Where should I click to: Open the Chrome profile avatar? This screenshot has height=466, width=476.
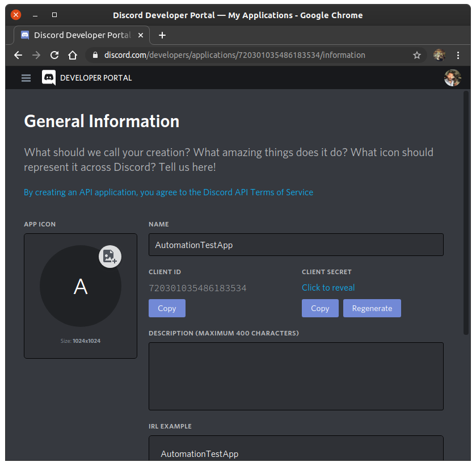(439, 55)
